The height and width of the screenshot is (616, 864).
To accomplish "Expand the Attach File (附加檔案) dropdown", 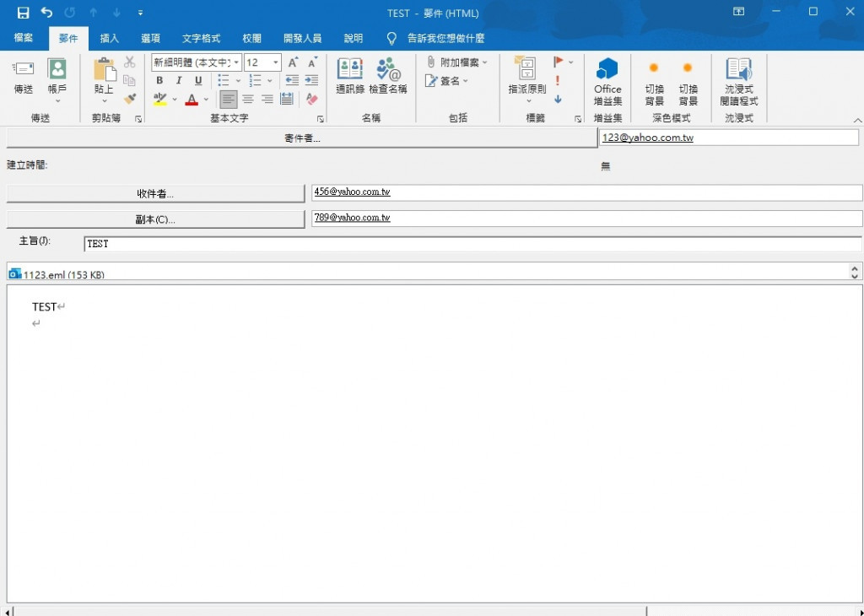I will (x=485, y=62).
